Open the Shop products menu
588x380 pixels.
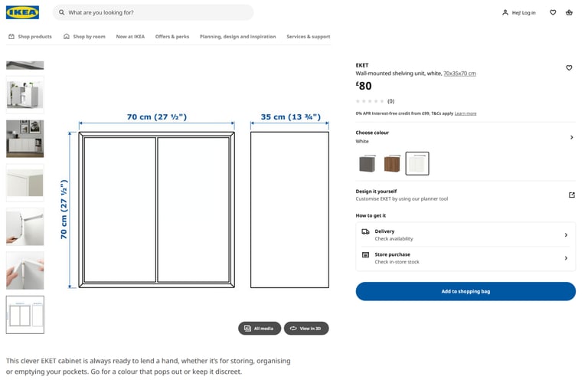(31, 37)
